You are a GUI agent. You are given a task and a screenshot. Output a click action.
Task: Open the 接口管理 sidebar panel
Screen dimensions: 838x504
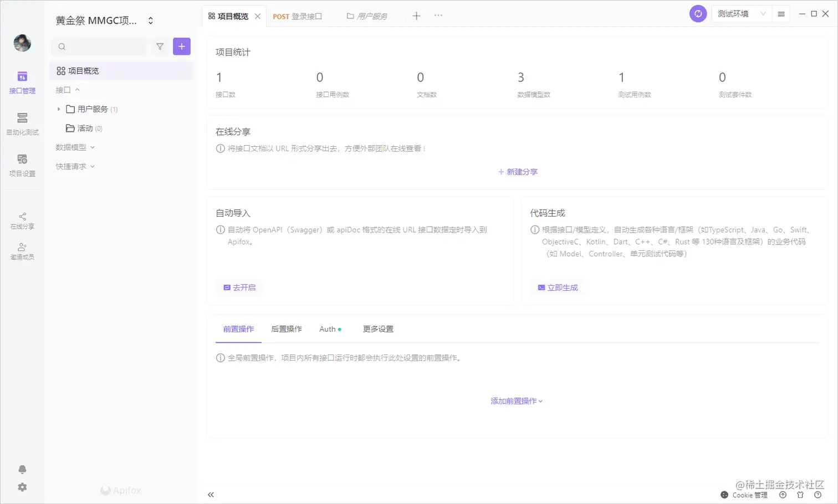(22, 83)
